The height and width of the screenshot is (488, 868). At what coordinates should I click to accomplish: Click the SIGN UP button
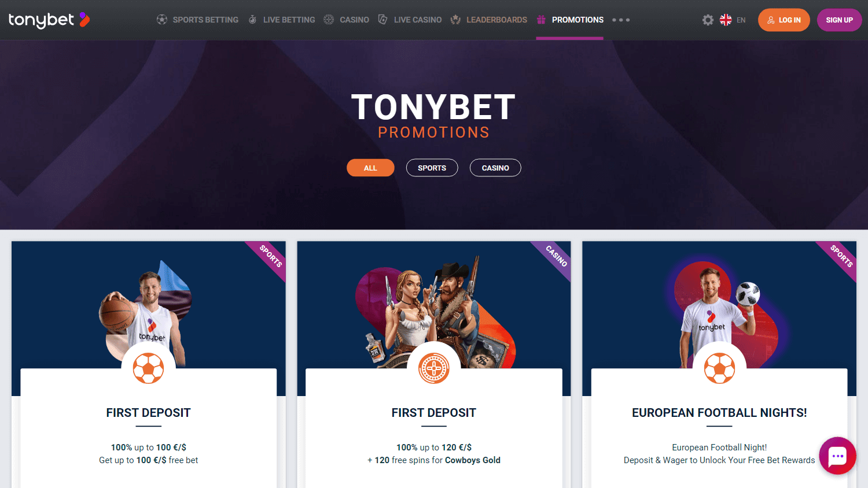(839, 20)
